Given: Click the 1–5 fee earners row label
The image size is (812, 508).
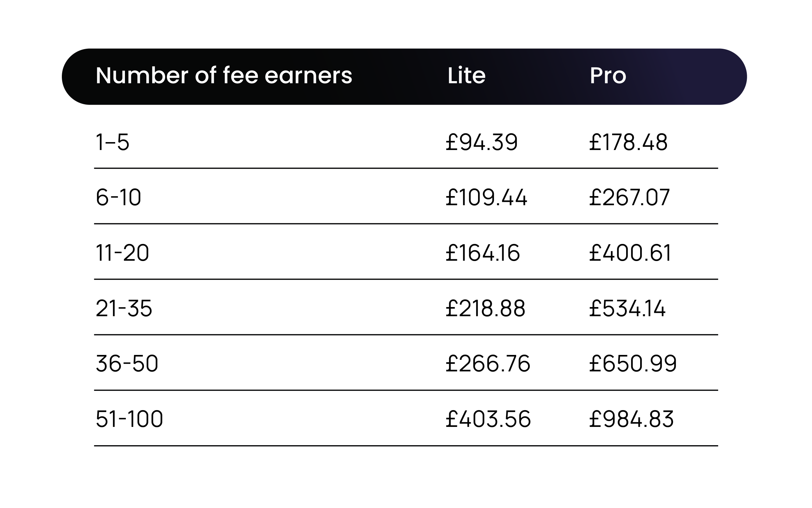Looking at the screenshot, I should [112, 142].
